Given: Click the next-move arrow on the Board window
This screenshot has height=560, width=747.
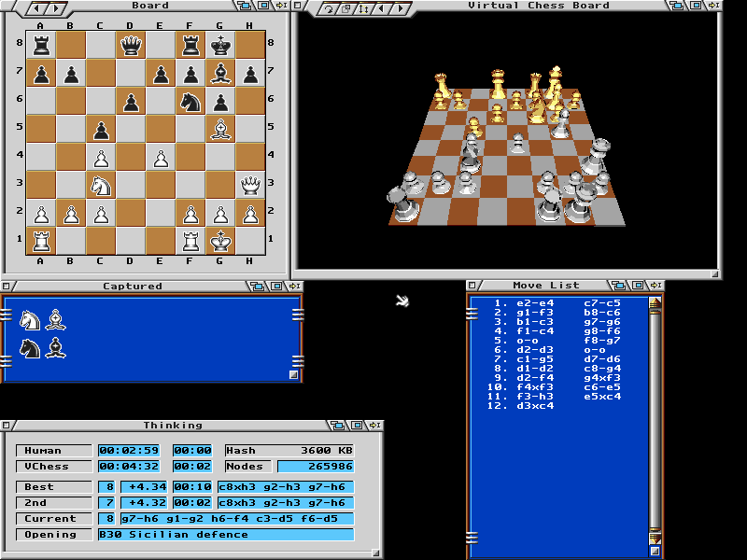Looking at the screenshot, I should tap(56, 7).
